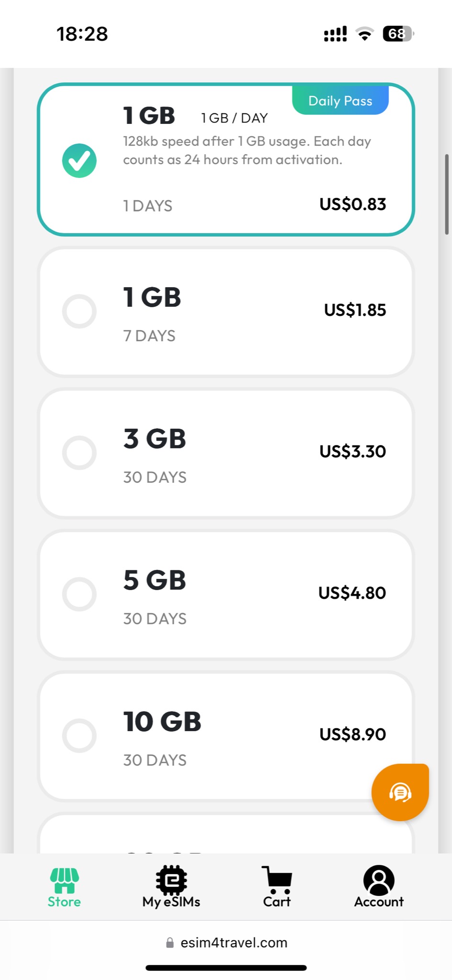Screen dimensions: 452x980
Task: Open the live chat support bubble
Action: pos(400,792)
